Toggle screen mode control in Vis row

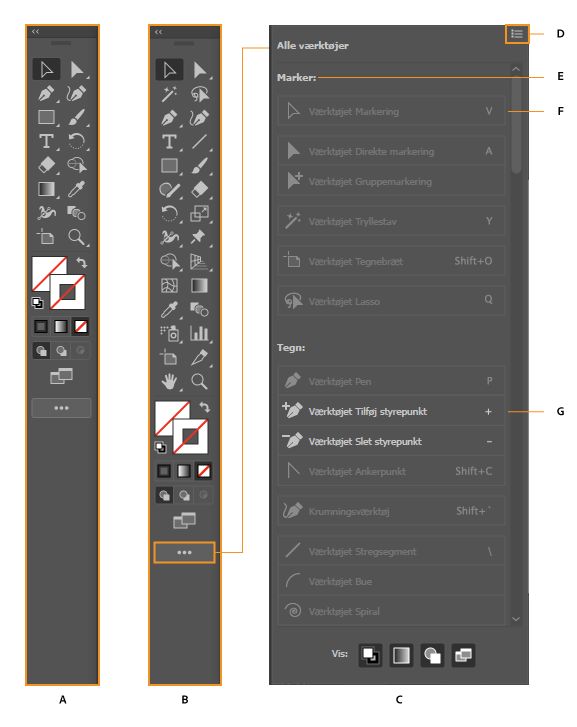coord(463,655)
